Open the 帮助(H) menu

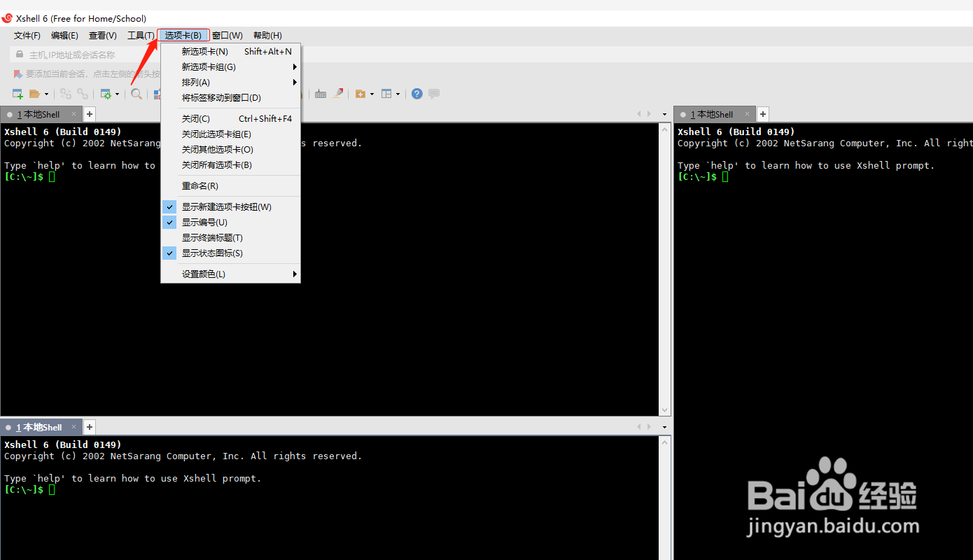coord(267,36)
